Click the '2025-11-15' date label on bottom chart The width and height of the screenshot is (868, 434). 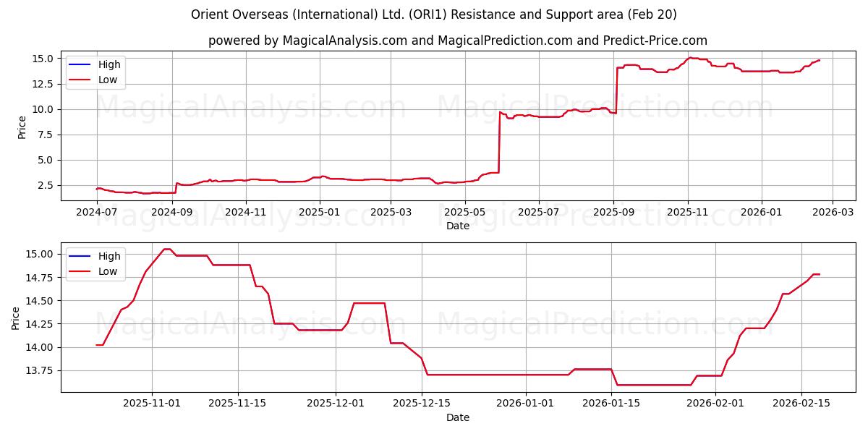(237, 404)
